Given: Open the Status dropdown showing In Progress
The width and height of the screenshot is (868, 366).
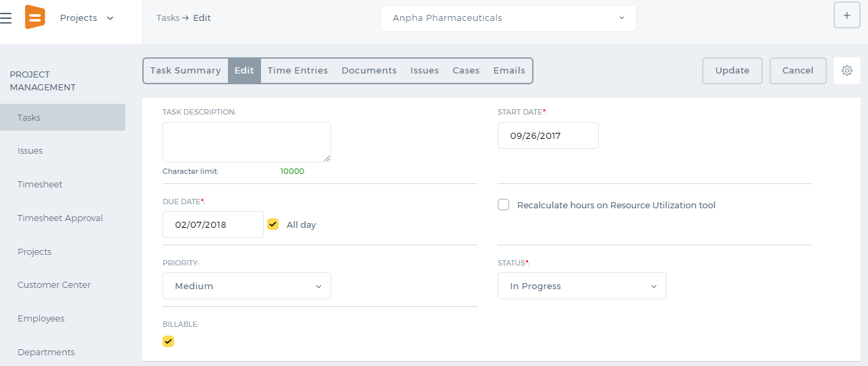Looking at the screenshot, I should pos(582,286).
